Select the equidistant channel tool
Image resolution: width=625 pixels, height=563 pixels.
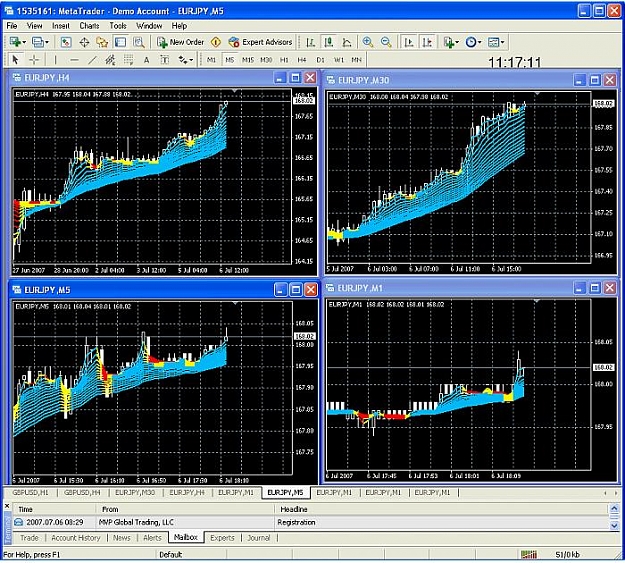[x=110, y=60]
